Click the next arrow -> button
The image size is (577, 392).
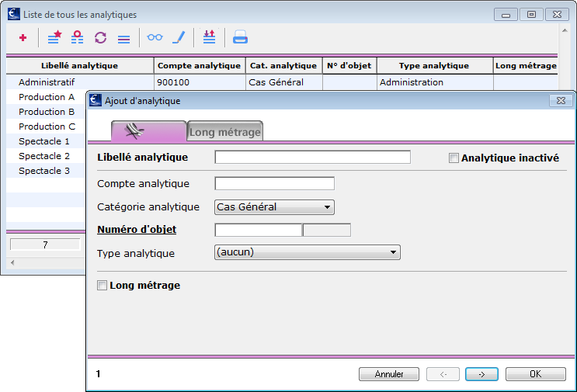481,374
